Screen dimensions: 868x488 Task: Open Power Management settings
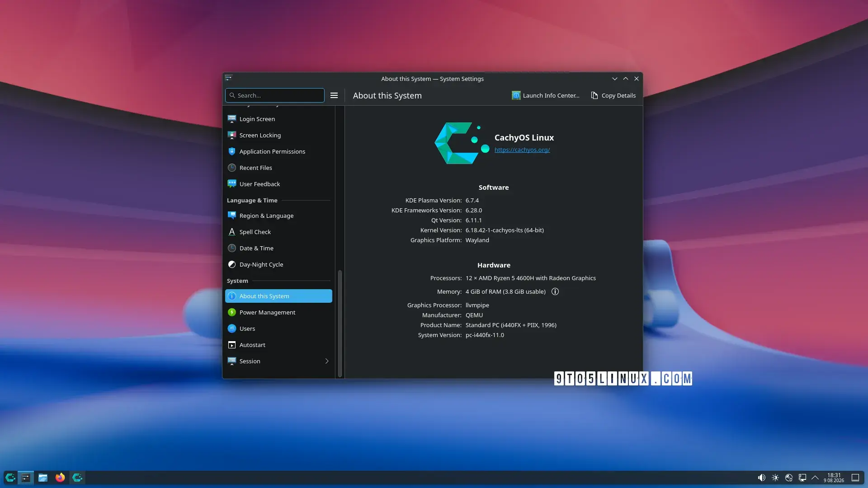(x=278, y=312)
